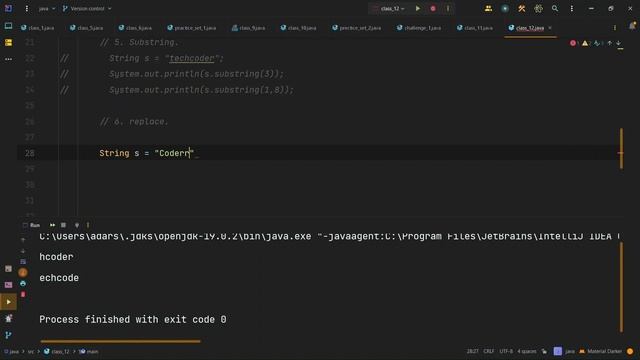Click java breadcrumb in status bar

[11, 351]
